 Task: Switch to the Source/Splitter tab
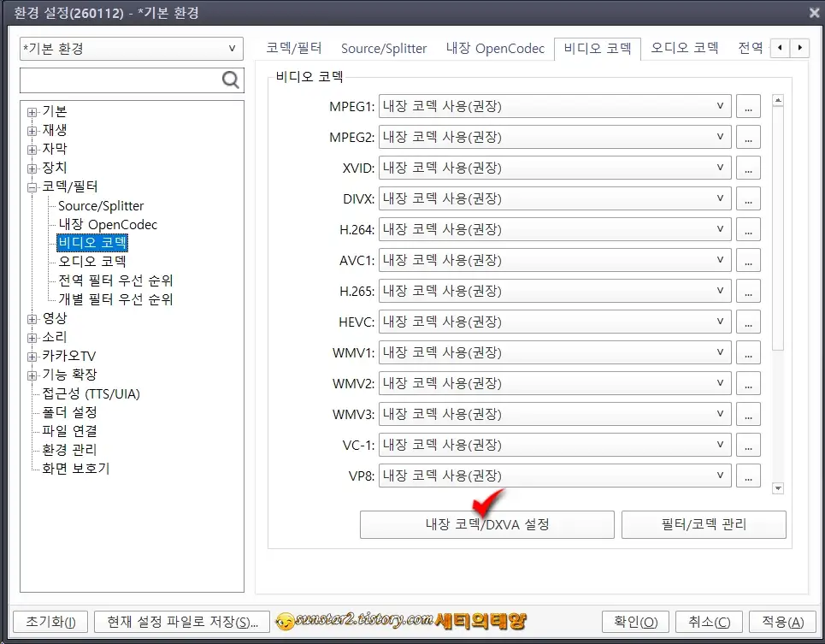click(383, 48)
